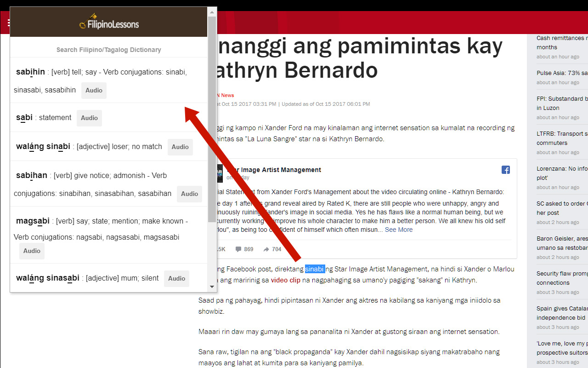Click the dictionary scrollbar down arrow
The image size is (588, 368).
coord(212,287)
